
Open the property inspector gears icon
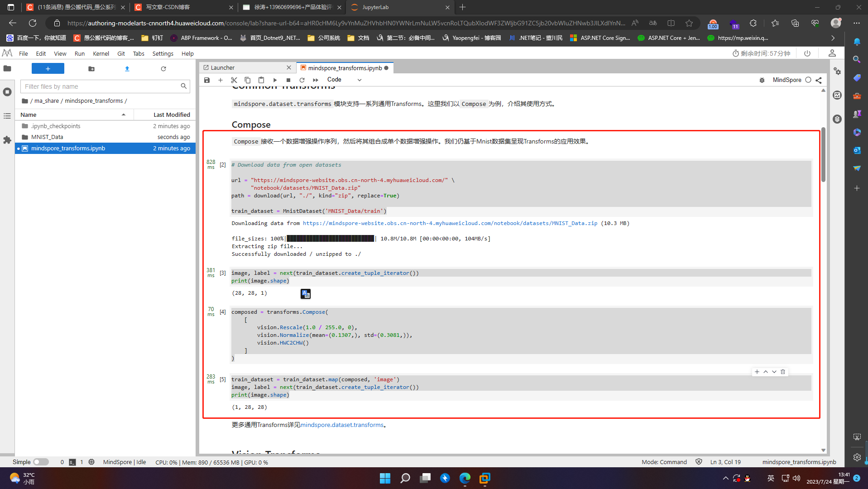pyautogui.click(x=837, y=71)
